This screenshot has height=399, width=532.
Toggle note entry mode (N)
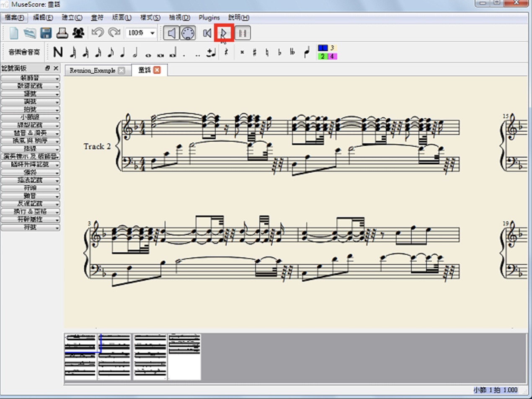58,52
